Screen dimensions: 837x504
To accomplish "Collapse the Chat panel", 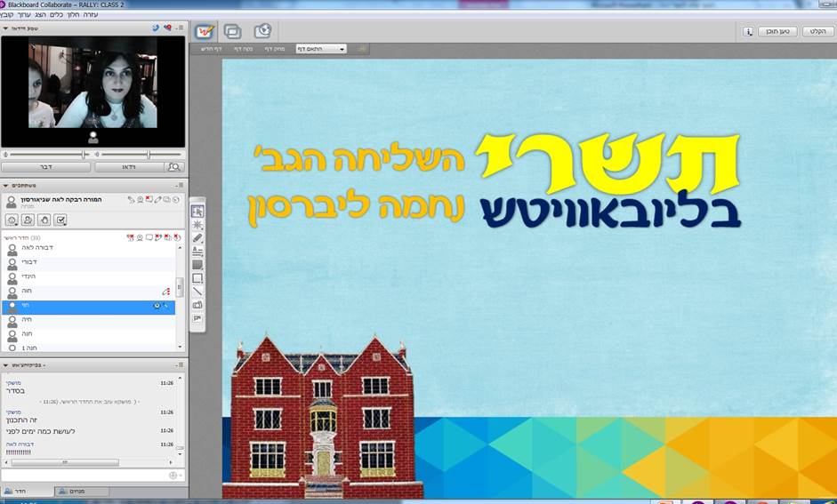I will 6,365.
